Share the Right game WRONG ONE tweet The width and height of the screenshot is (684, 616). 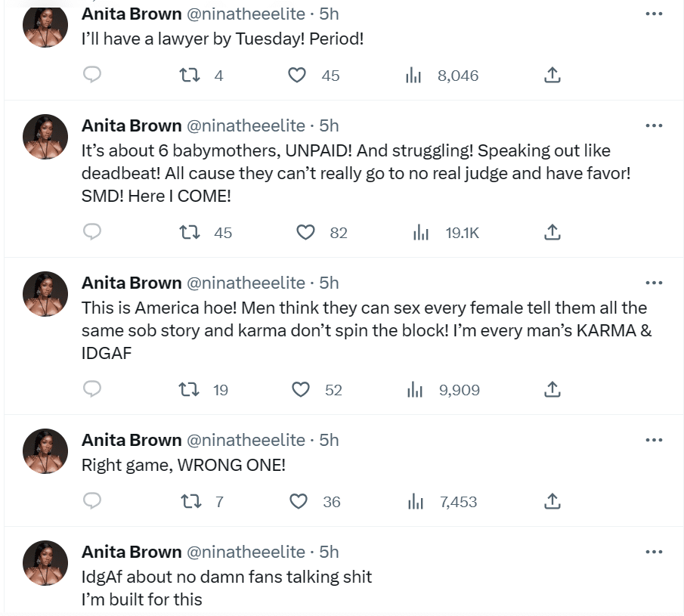click(x=552, y=501)
